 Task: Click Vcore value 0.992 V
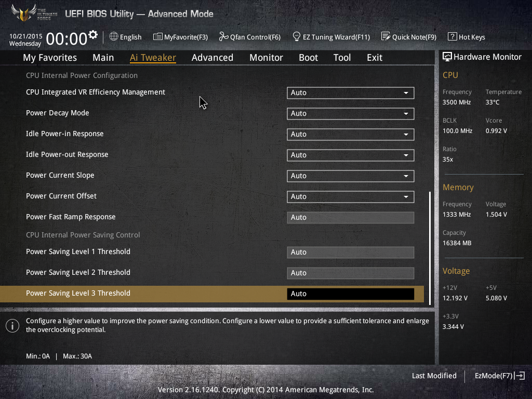(496, 130)
